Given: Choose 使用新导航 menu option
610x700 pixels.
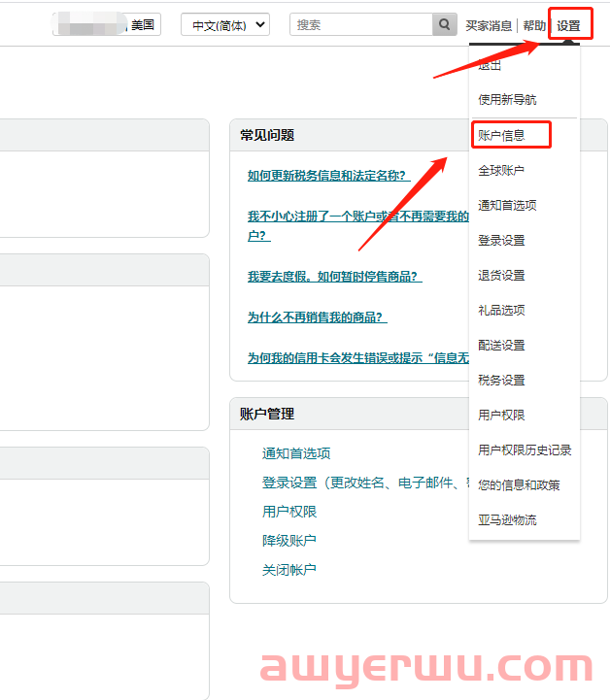Looking at the screenshot, I should tap(507, 100).
